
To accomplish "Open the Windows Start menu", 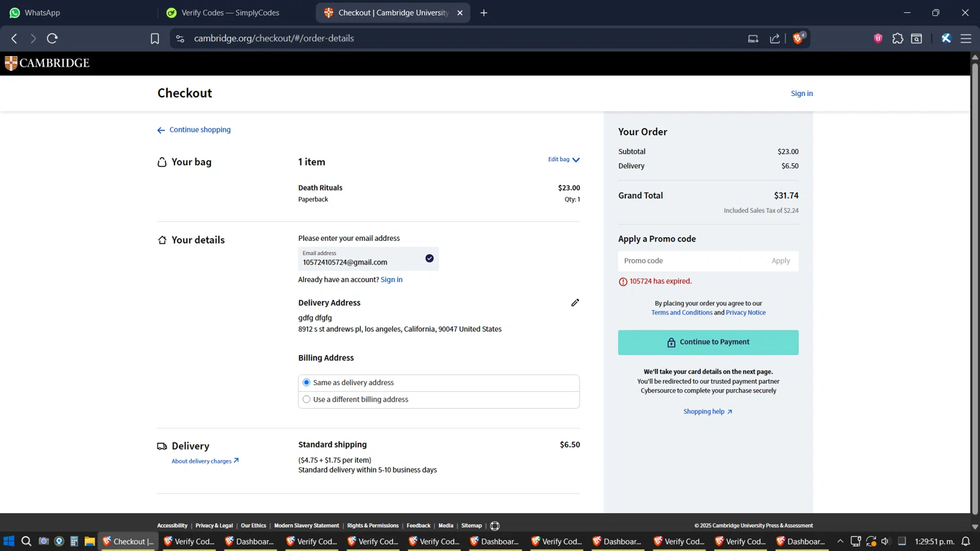I will tap(8, 541).
